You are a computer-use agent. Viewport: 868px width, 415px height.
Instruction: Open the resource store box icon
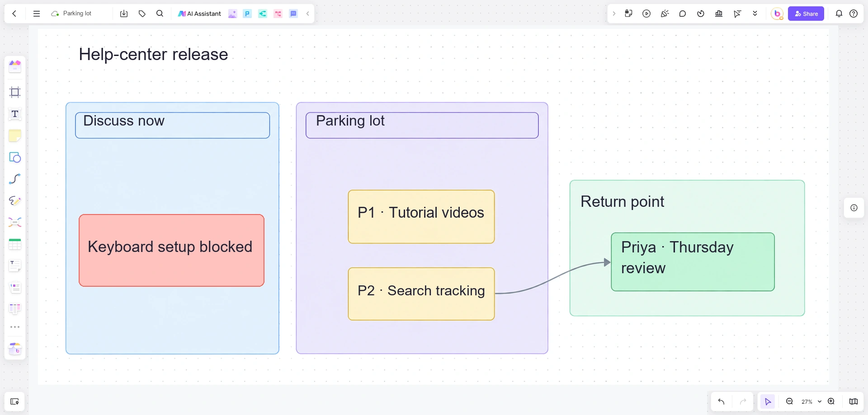tap(15, 349)
